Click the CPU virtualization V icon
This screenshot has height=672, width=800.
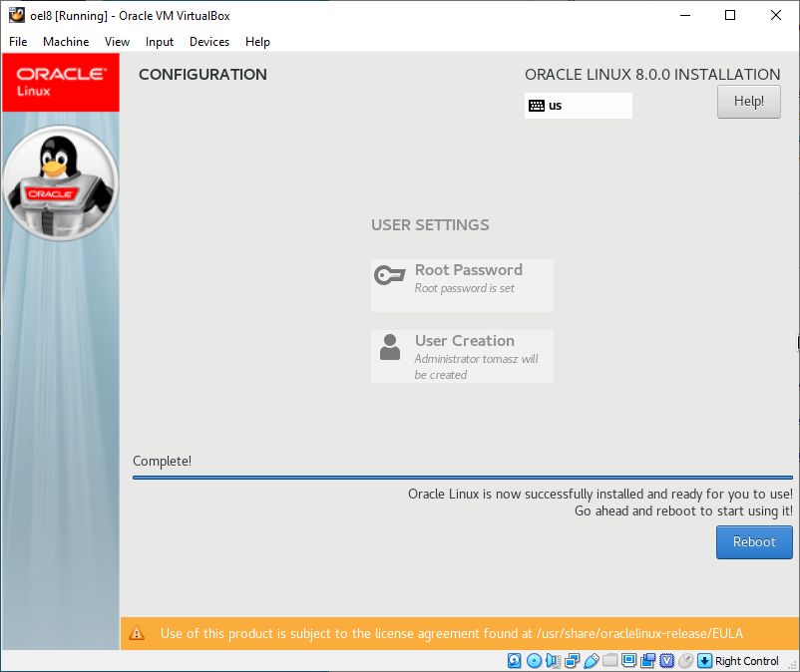tap(667, 661)
